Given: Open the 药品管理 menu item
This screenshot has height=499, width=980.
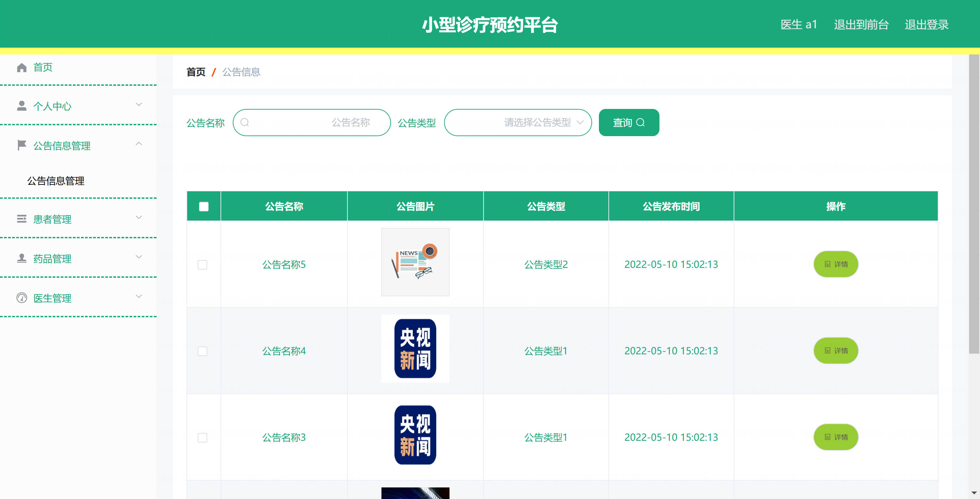Looking at the screenshot, I should (78, 258).
